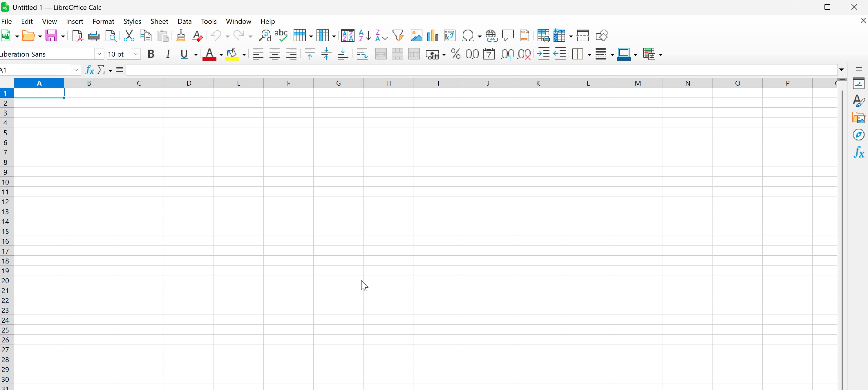868x390 pixels.
Task: Expand the font size dropdown
Action: [x=136, y=54]
